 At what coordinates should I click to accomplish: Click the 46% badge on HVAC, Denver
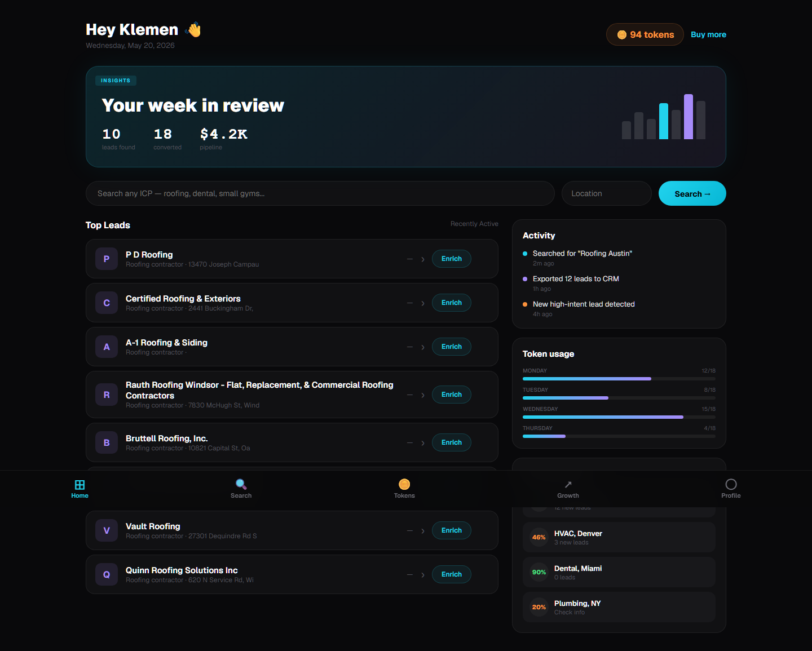pyautogui.click(x=539, y=537)
